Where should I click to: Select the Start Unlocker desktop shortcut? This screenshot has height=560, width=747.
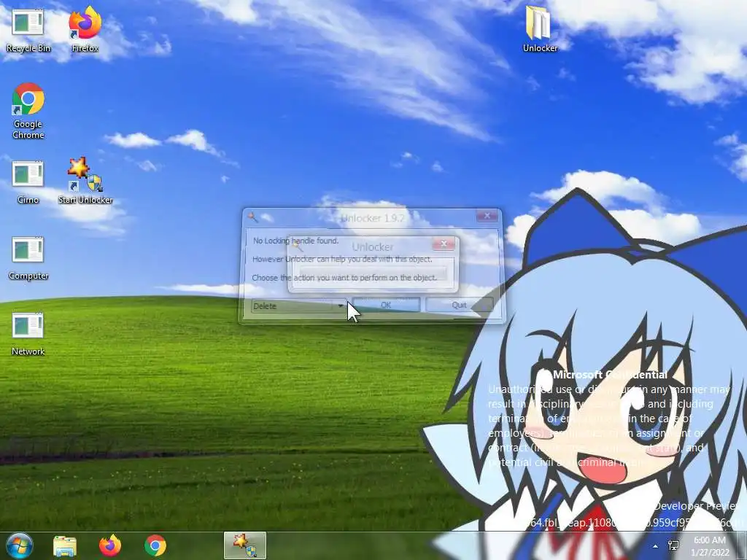coord(85,181)
